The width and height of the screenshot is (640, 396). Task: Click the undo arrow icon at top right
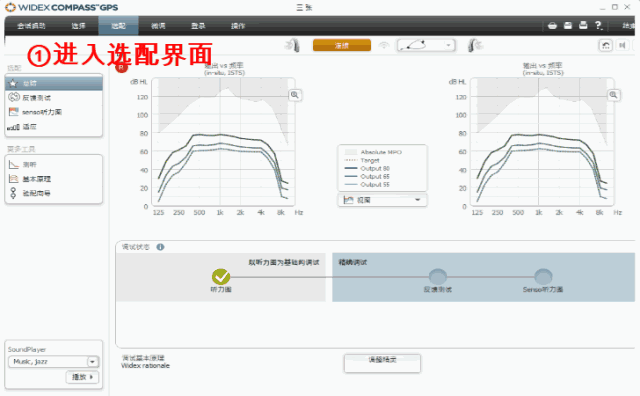(x=606, y=45)
